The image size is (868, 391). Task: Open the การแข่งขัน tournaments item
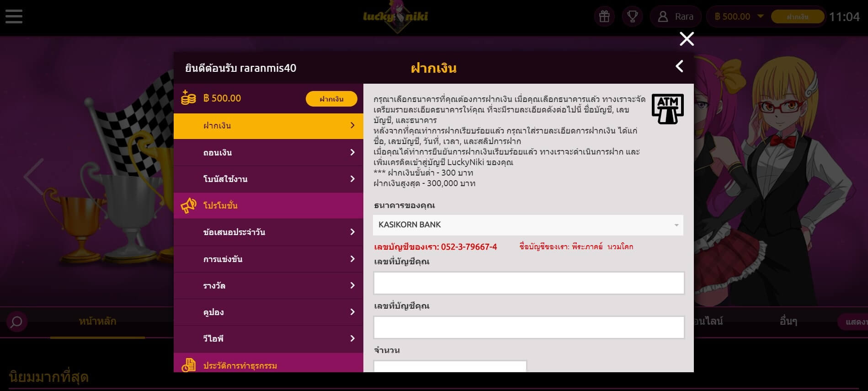[x=268, y=259]
